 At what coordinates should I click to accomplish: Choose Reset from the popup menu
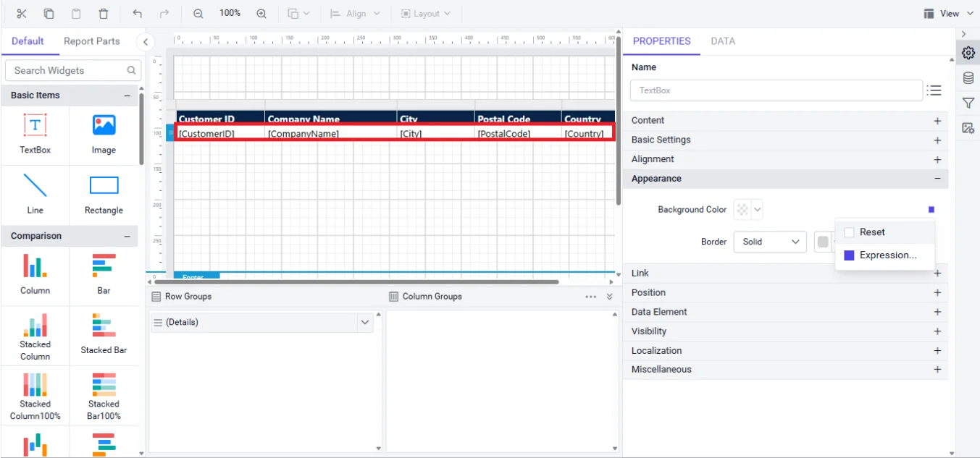coord(884,232)
